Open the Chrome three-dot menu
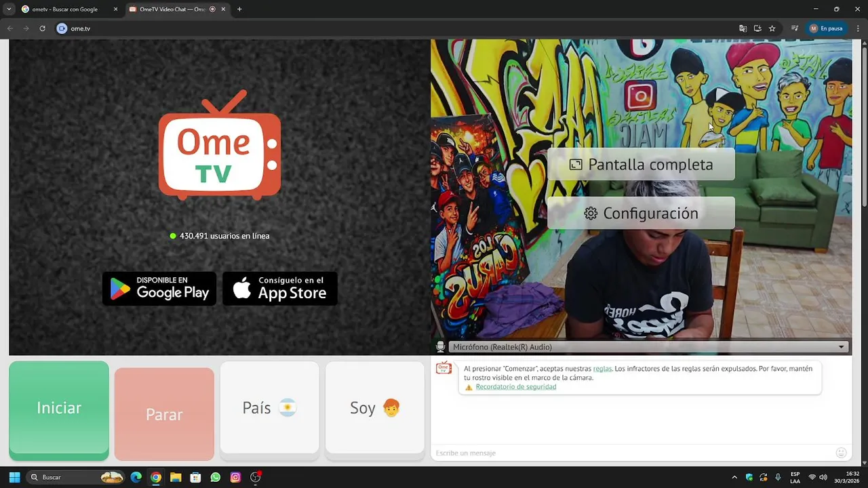This screenshot has height=488, width=868. click(x=857, y=28)
